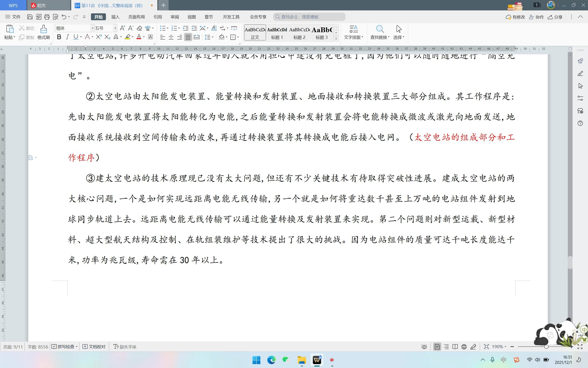
Task: Switch to the 页面布局 tab
Action: pyautogui.click(x=137, y=17)
